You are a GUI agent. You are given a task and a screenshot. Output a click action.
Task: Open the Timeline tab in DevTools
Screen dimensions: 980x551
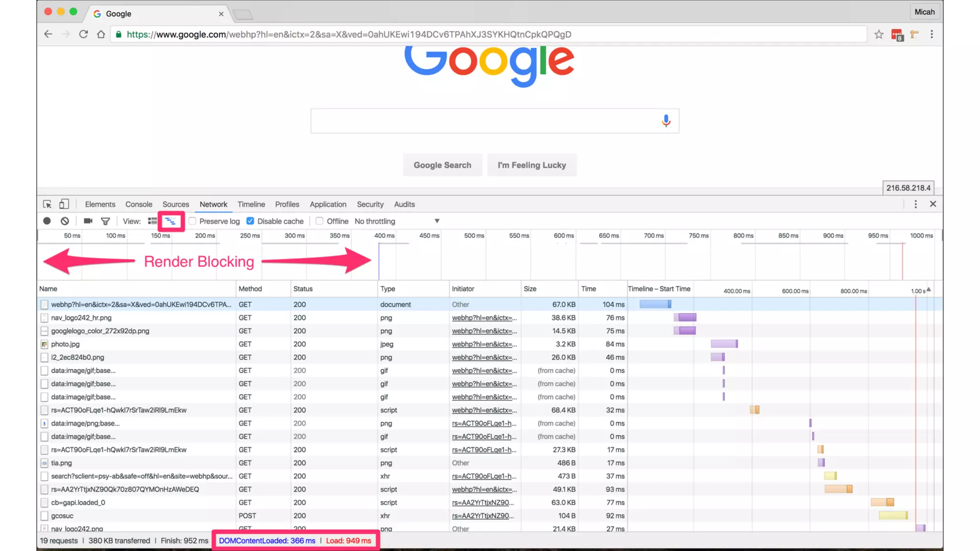(x=251, y=204)
